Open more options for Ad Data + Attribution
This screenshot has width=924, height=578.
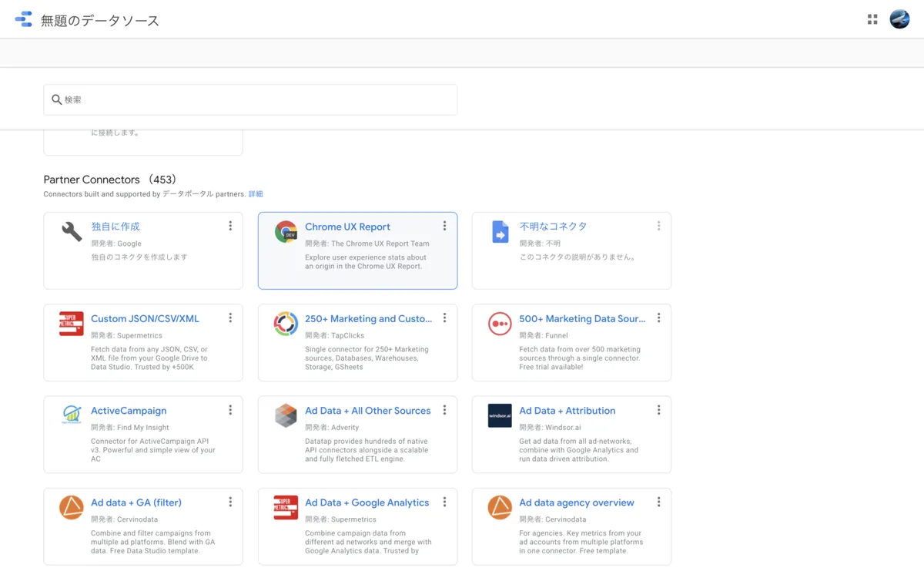pos(658,410)
